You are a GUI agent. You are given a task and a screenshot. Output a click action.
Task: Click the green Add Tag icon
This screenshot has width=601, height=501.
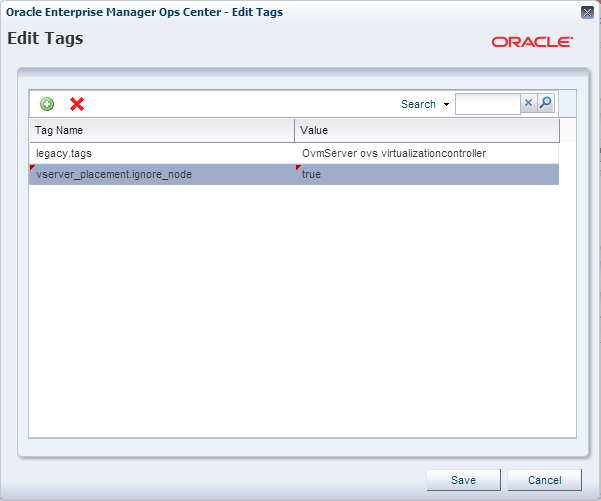pos(47,104)
